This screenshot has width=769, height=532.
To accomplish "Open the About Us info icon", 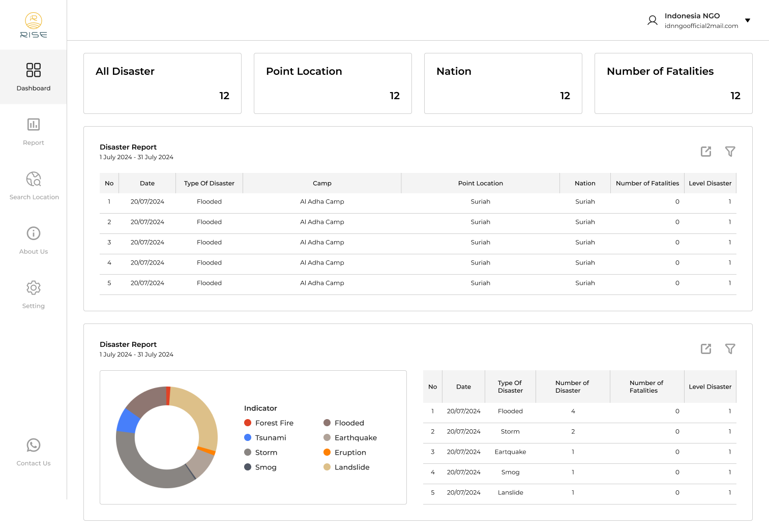I will [34, 233].
